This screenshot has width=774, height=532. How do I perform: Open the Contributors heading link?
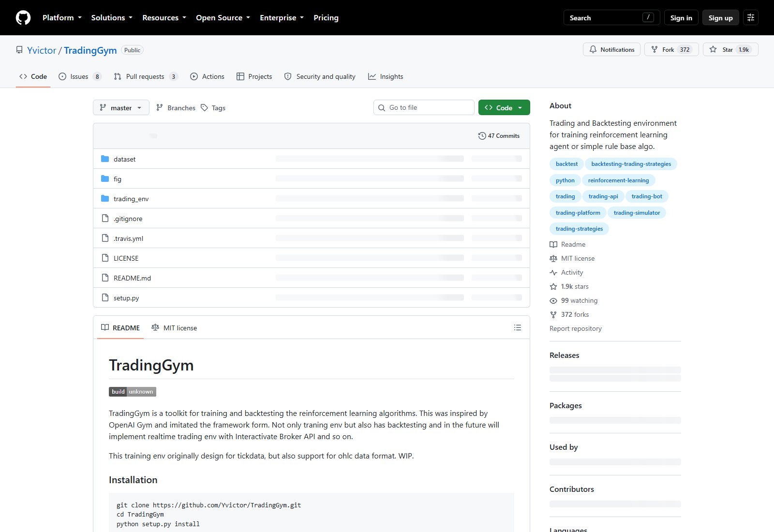(x=572, y=489)
